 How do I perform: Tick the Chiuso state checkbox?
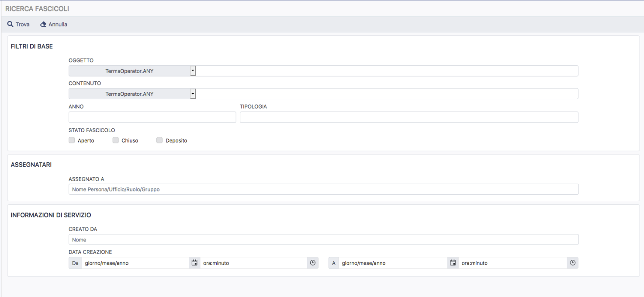pos(115,140)
